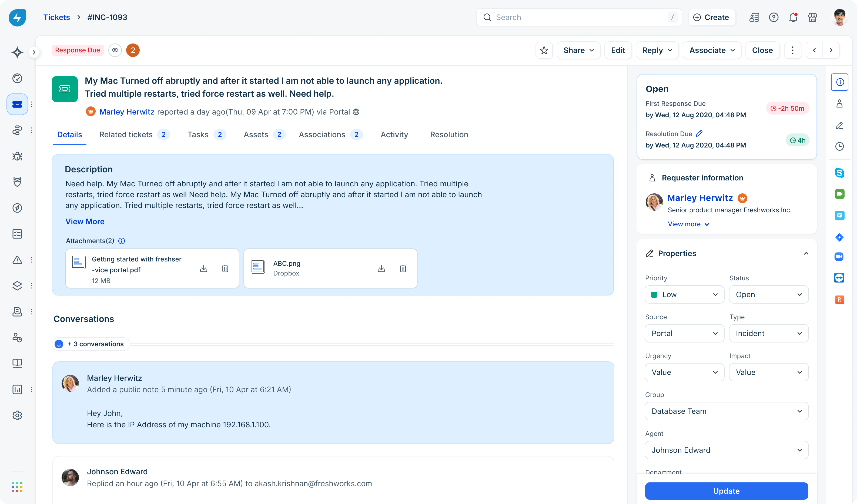Screen dimensions: 857x504
Task: Expand the left sidebar navigation
Action: tap(34, 52)
